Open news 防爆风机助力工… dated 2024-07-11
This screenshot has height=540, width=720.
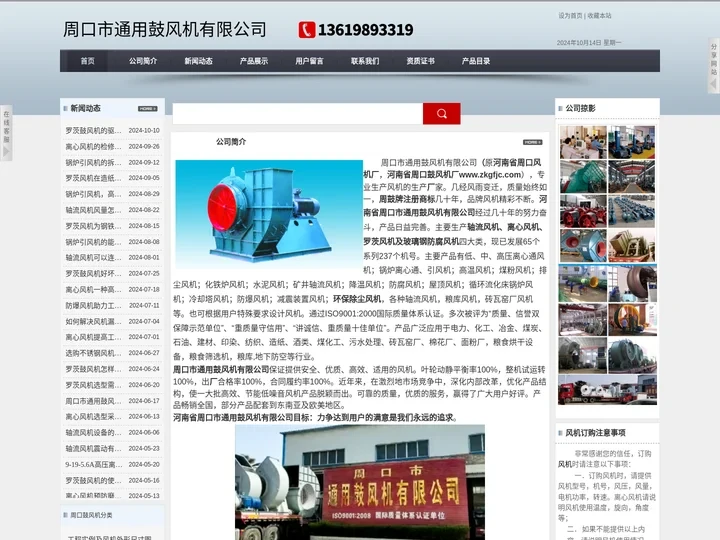pyautogui.click(x=93, y=305)
